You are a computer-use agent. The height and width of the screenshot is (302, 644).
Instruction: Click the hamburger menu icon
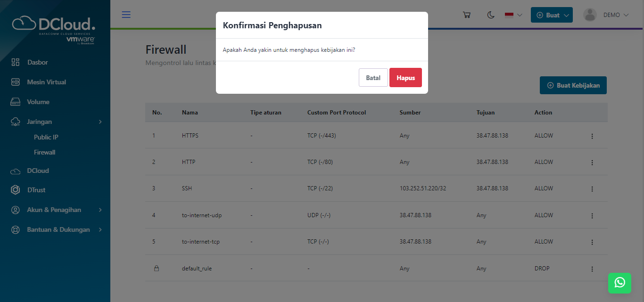coord(126,15)
